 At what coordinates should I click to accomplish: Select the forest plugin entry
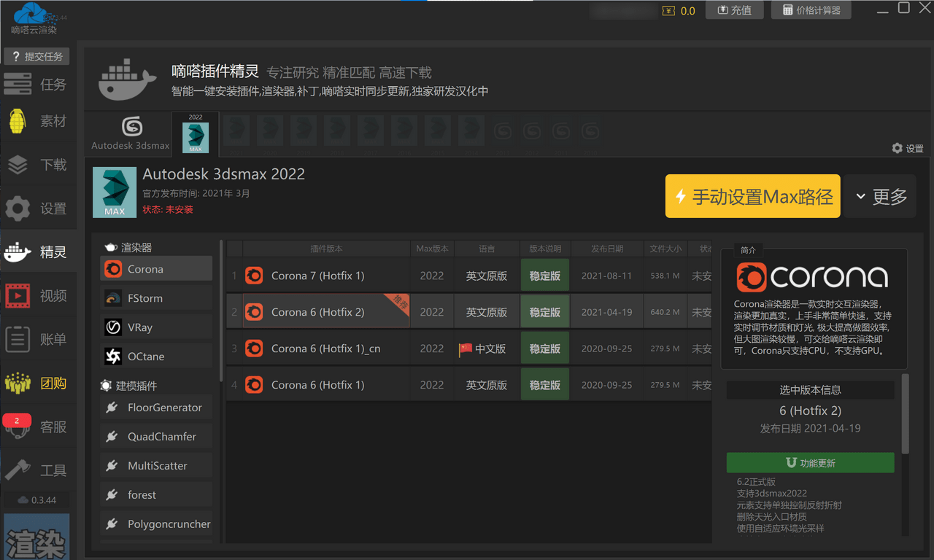(x=155, y=494)
